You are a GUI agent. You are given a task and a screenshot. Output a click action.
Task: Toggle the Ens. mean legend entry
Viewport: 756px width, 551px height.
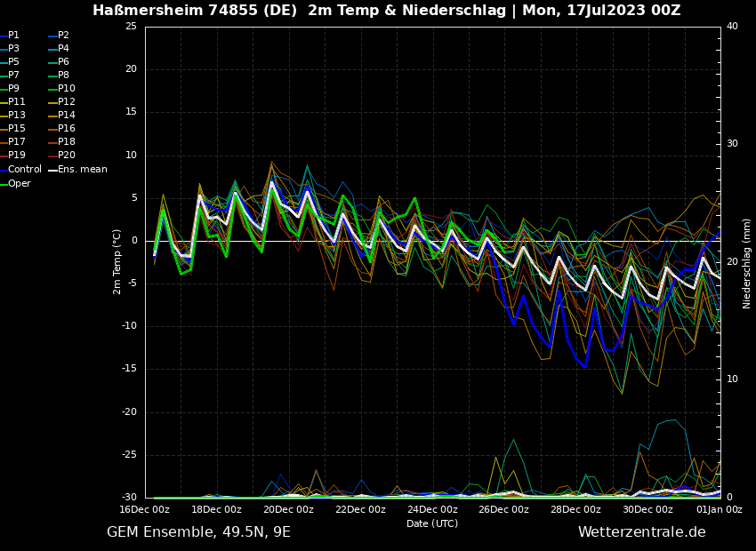(82, 169)
